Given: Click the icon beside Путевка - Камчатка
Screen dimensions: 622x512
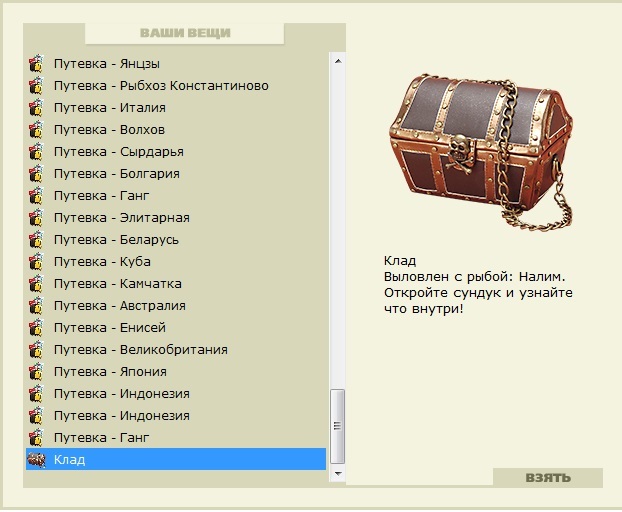Looking at the screenshot, I should 36,284.
